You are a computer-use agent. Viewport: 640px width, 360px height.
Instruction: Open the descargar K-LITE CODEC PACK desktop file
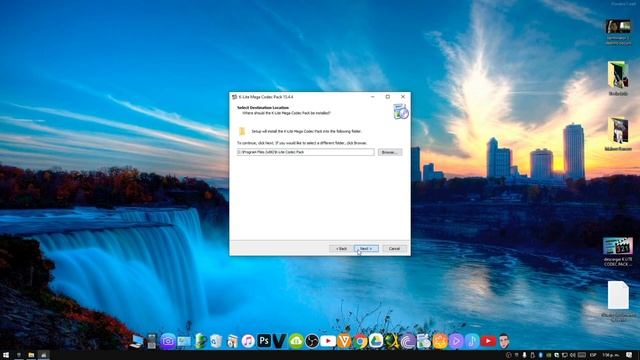[x=618, y=252]
